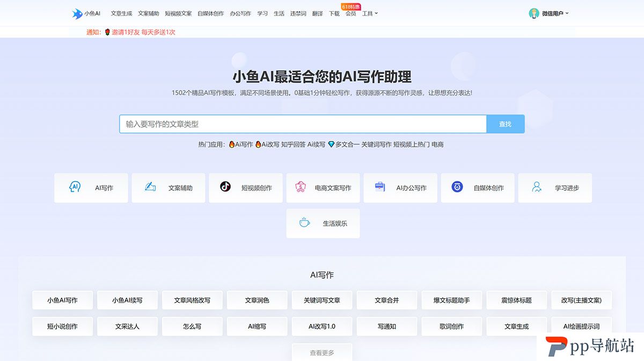Click the 文案辅助 pen icon
The image size is (644, 361).
click(150, 187)
